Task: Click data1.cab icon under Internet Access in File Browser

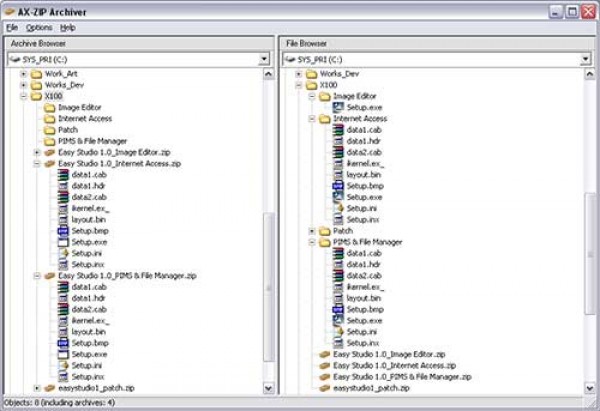Action: click(338, 130)
